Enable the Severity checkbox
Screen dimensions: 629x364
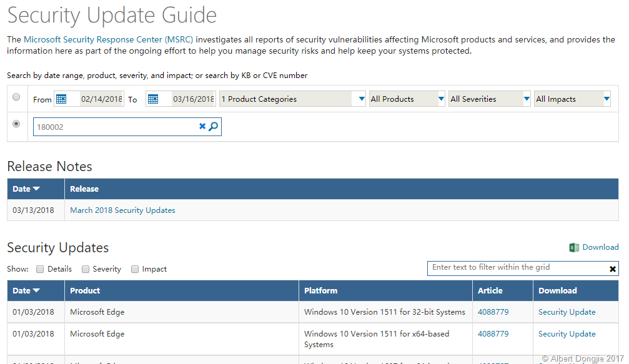click(85, 269)
